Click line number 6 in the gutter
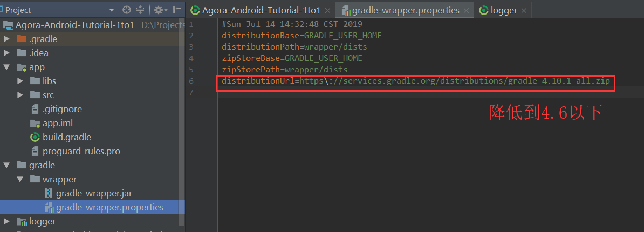The height and width of the screenshot is (232, 644). 191,80
